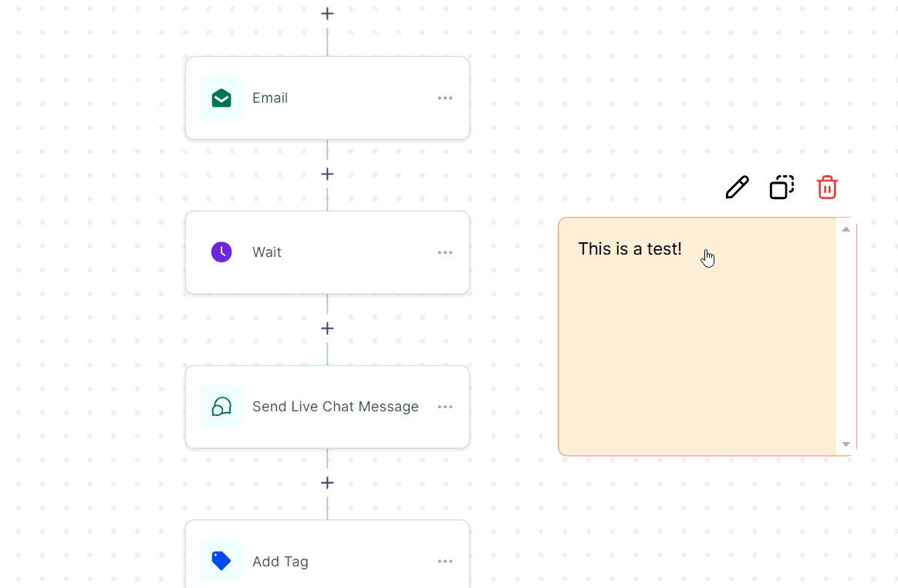Open the Email step options menu
The image size is (898, 588).
click(x=445, y=98)
